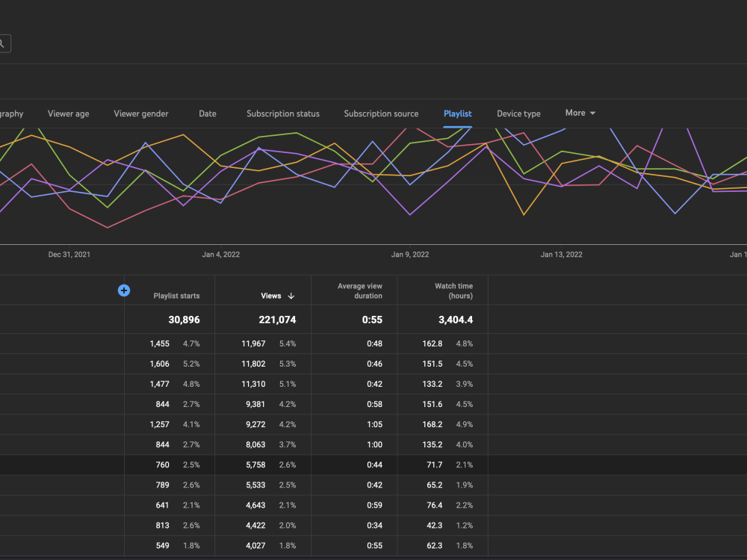Click total average duration 0:55
The image size is (747, 560).
tap(372, 320)
